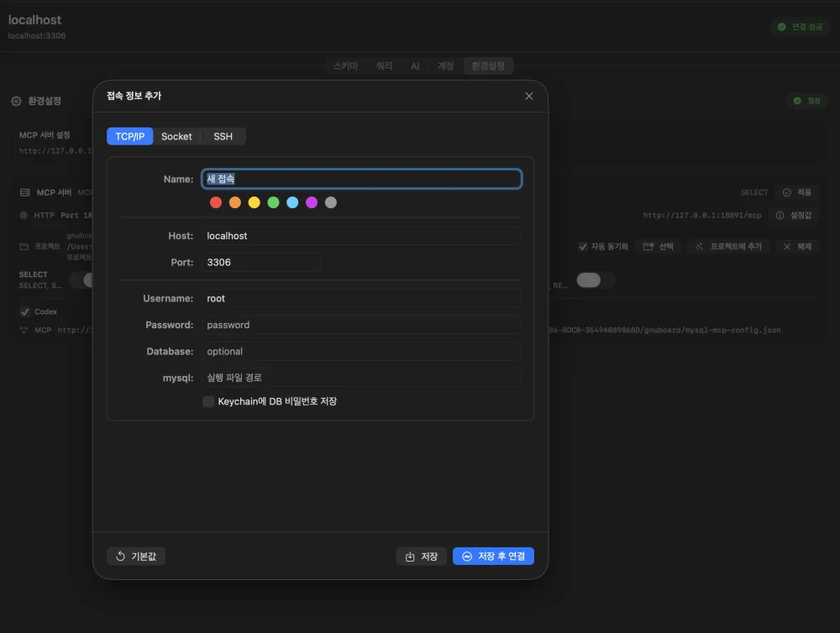
Task: Click the 선택 folder button
Action: [659, 246]
